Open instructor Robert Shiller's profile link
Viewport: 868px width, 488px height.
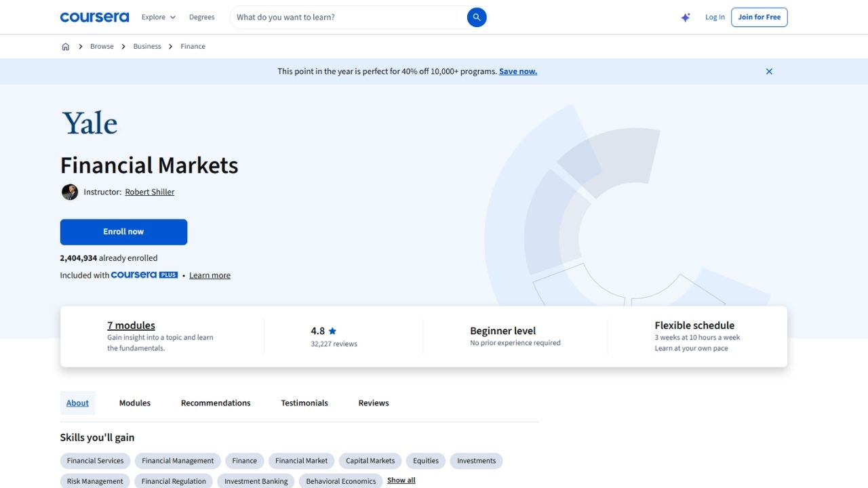click(150, 192)
